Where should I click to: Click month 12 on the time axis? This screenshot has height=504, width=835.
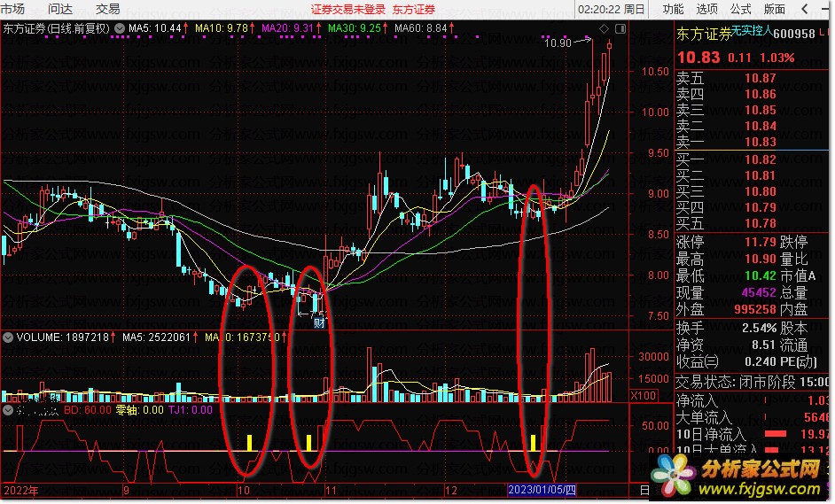click(451, 490)
